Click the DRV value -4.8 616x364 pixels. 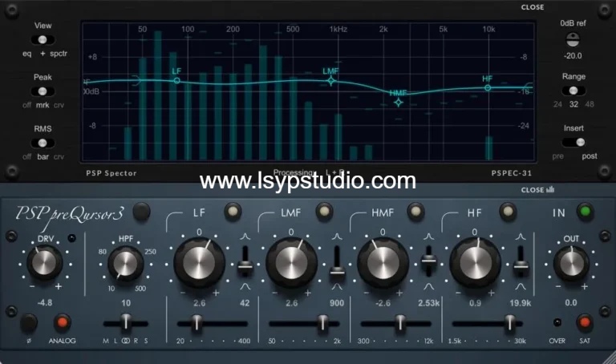[x=44, y=303]
